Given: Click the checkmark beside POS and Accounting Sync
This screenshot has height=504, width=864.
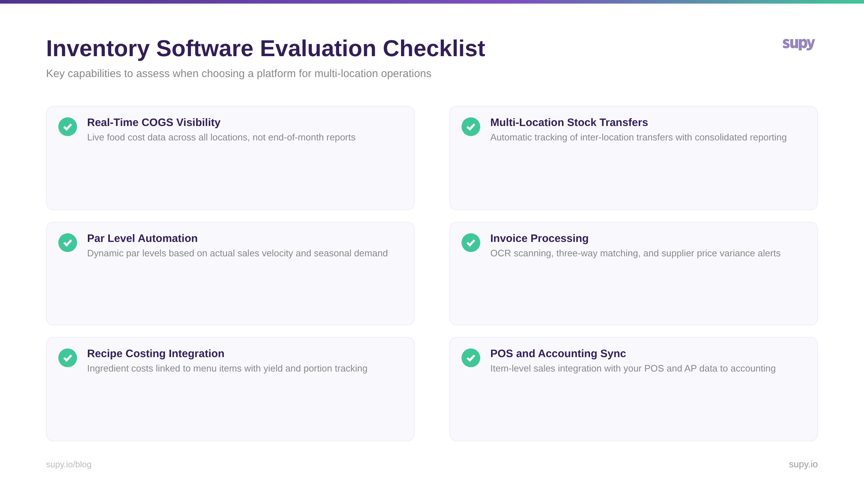Looking at the screenshot, I should point(471,358).
